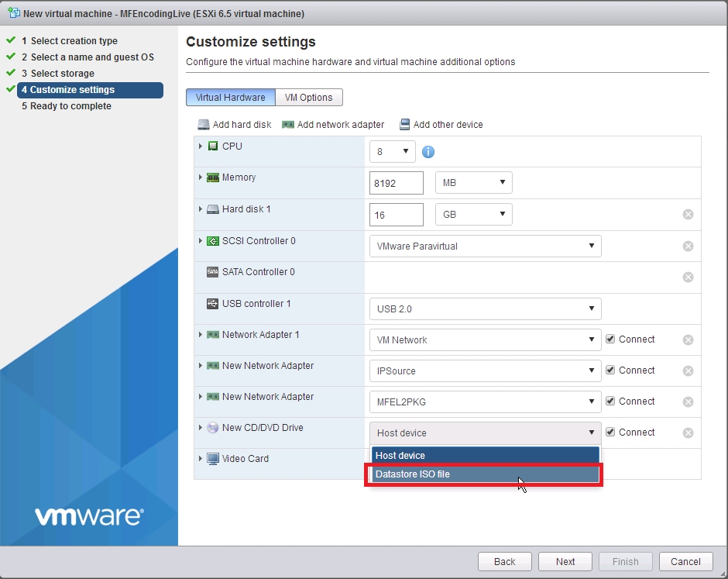
Task: Remove Network Adapter 1 with its X icon
Action: [x=688, y=339]
